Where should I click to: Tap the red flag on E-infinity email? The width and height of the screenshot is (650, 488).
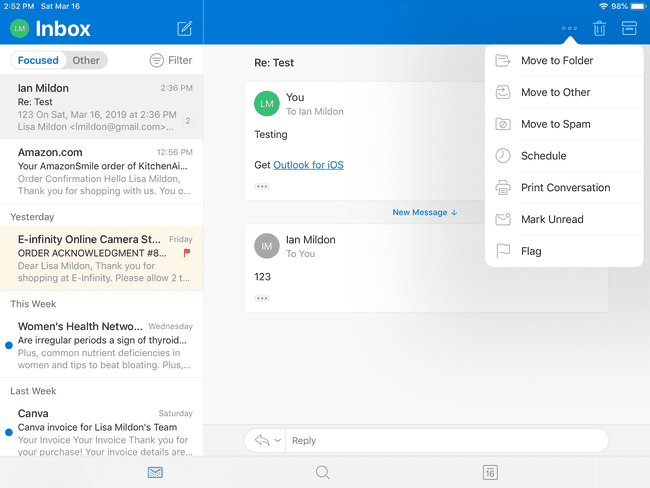click(187, 252)
